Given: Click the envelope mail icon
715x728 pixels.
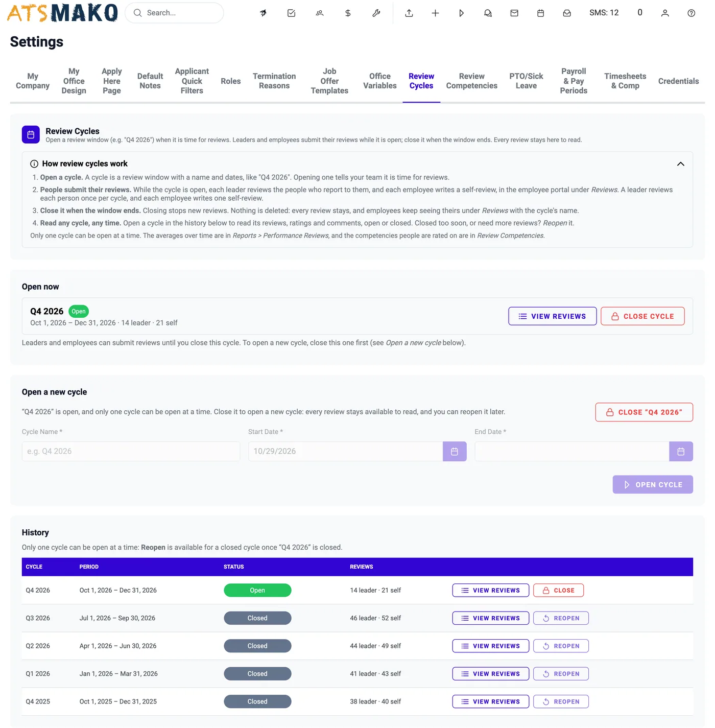Looking at the screenshot, I should (514, 13).
